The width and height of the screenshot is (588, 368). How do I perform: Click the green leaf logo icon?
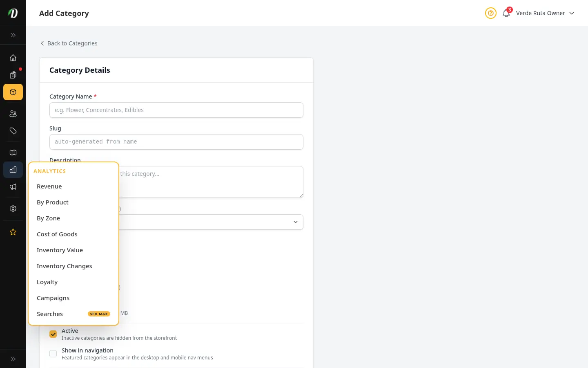pyautogui.click(x=13, y=13)
